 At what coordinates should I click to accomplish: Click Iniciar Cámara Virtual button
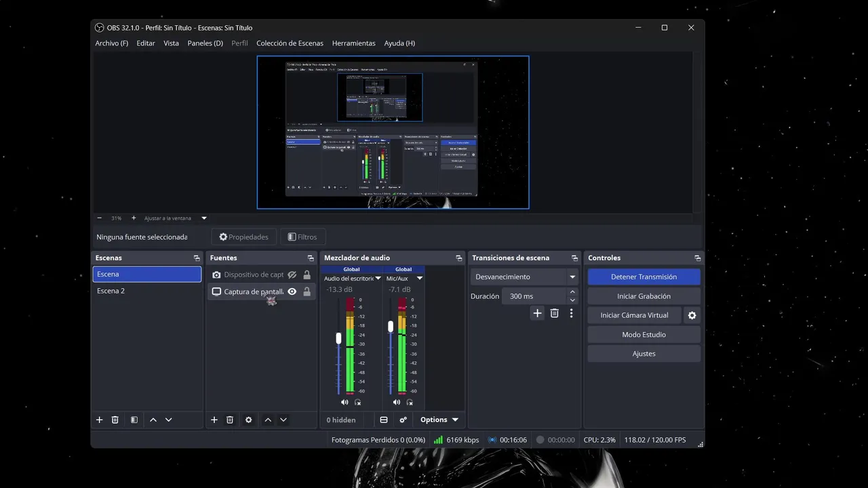coord(634,315)
